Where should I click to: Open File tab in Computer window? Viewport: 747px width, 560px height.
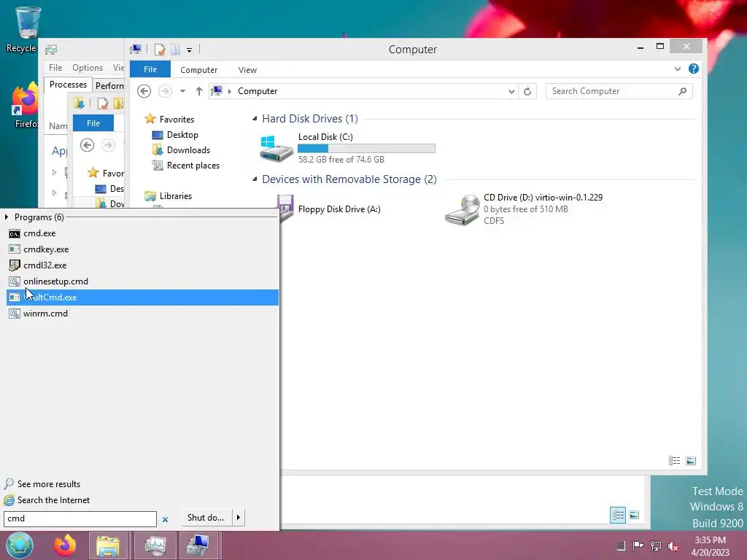150,69
